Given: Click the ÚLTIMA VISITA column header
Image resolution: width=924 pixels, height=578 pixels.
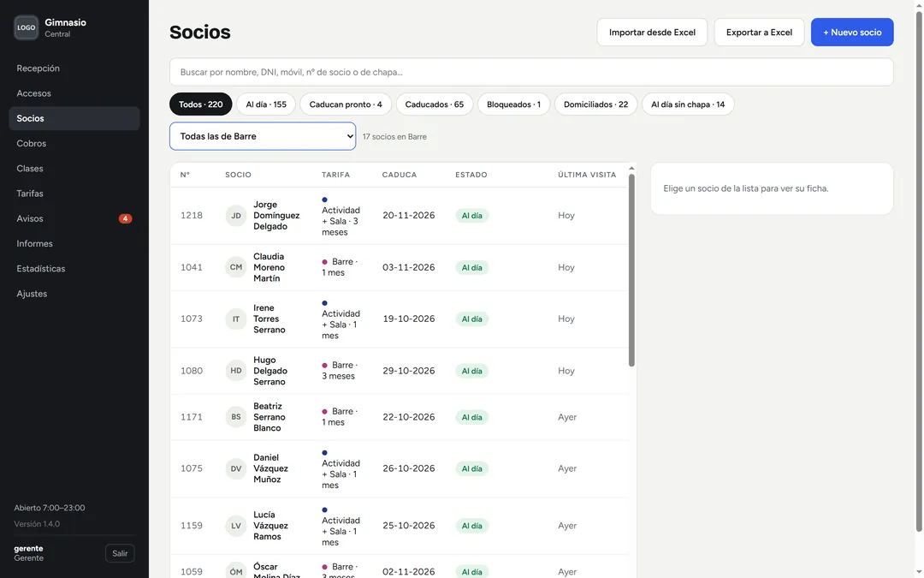Looking at the screenshot, I should (x=587, y=175).
